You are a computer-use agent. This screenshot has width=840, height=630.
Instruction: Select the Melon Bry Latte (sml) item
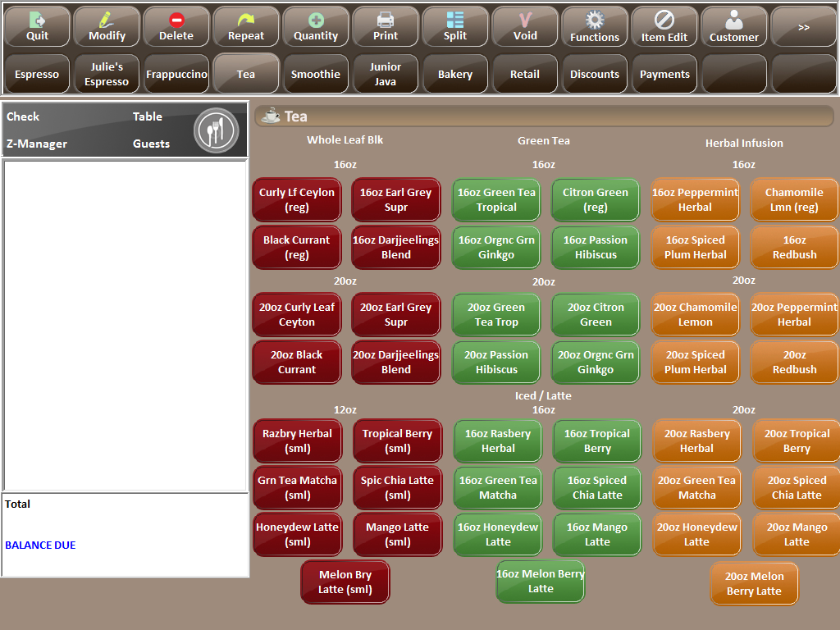click(x=345, y=581)
